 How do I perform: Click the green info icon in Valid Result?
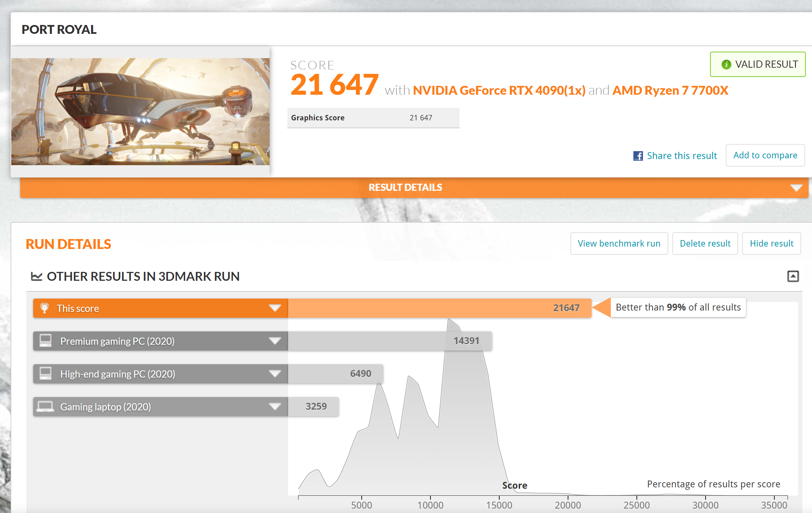726,65
